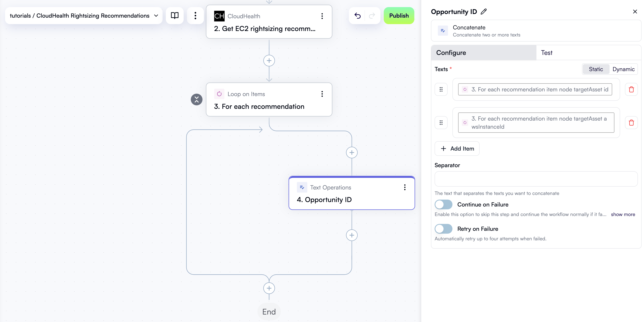This screenshot has height=322, width=644.
Task: Enable Continue on Failure switch
Action: (x=443, y=204)
